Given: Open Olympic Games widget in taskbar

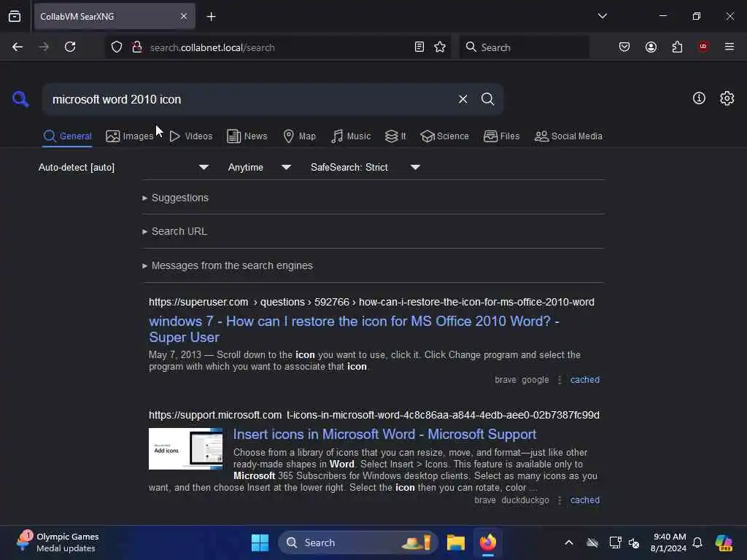Looking at the screenshot, I should [58, 542].
